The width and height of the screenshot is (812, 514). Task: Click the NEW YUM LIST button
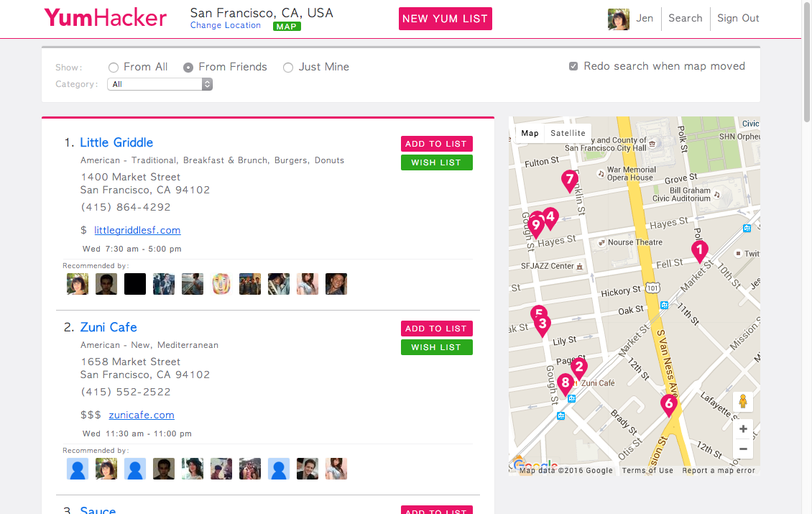(446, 19)
